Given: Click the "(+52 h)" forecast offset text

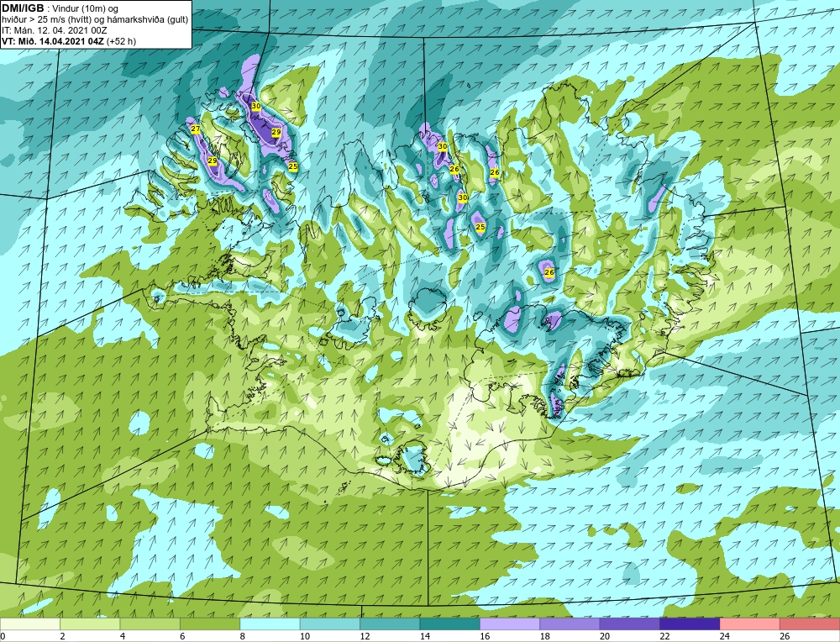Looking at the screenshot, I should [122, 41].
